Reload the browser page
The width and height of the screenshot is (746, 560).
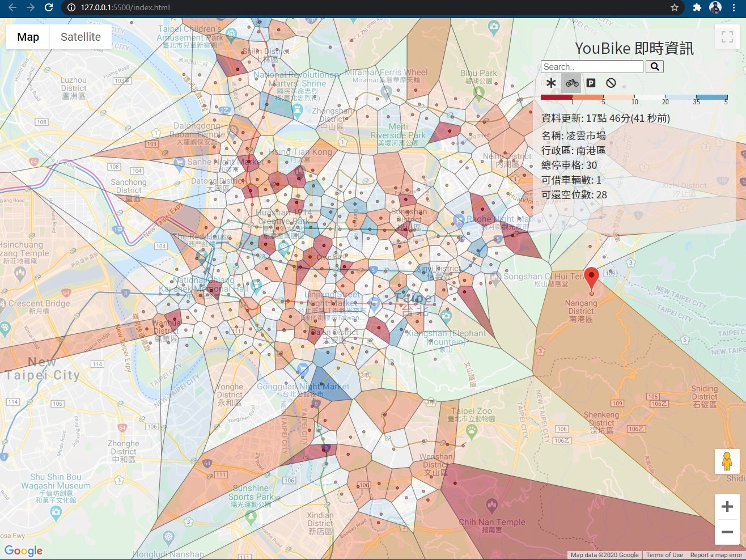tap(49, 7)
